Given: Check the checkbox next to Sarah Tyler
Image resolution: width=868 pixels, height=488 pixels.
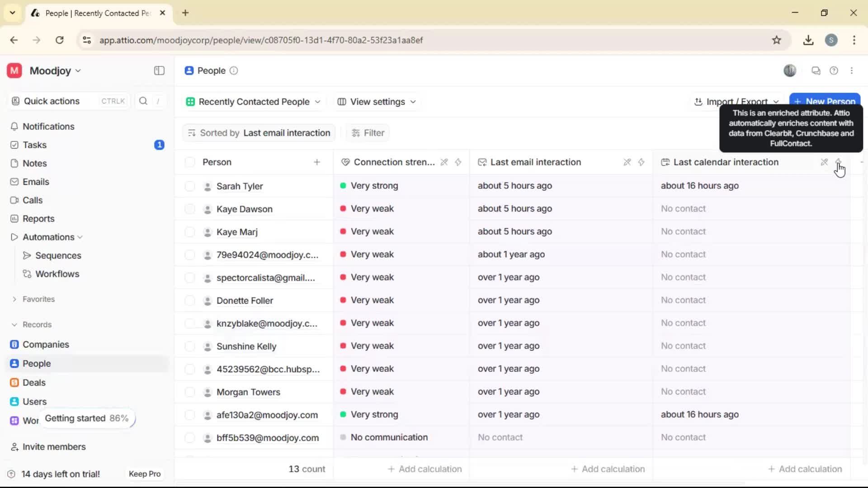Looking at the screenshot, I should (x=190, y=186).
